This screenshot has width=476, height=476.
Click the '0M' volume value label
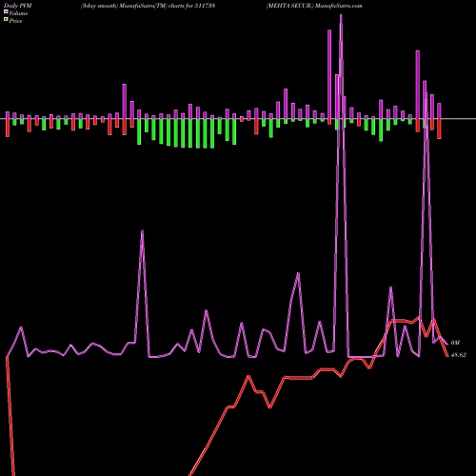[455, 343]
